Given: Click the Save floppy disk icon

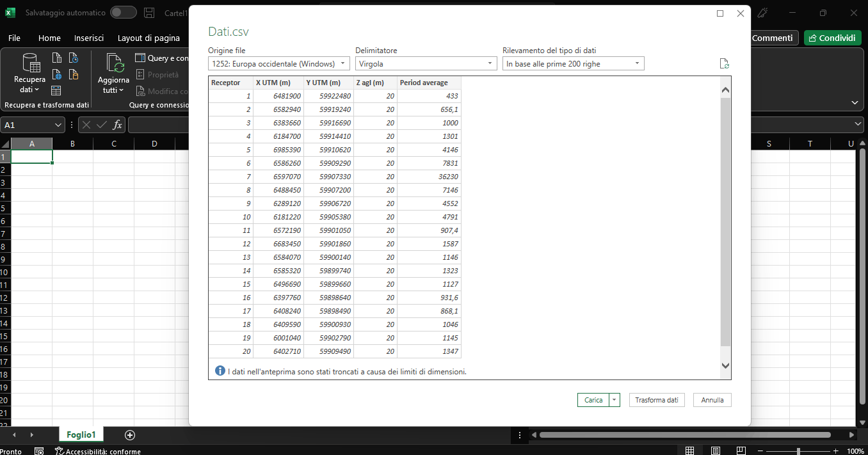Looking at the screenshot, I should (x=149, y=13).
